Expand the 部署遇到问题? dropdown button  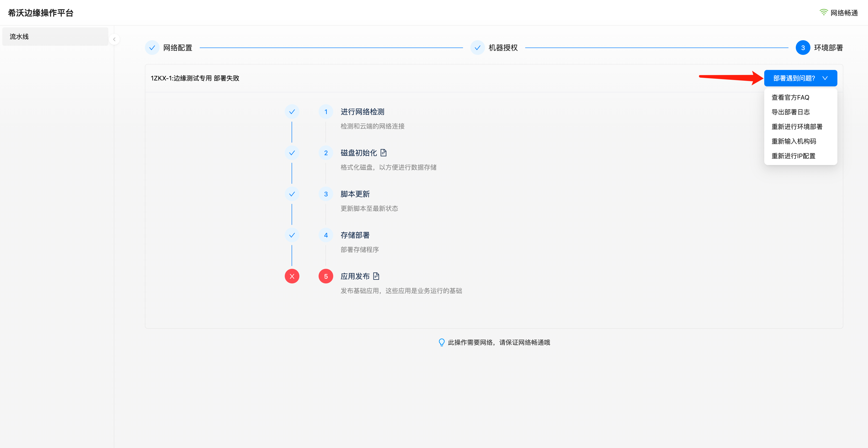pos(794,78)
